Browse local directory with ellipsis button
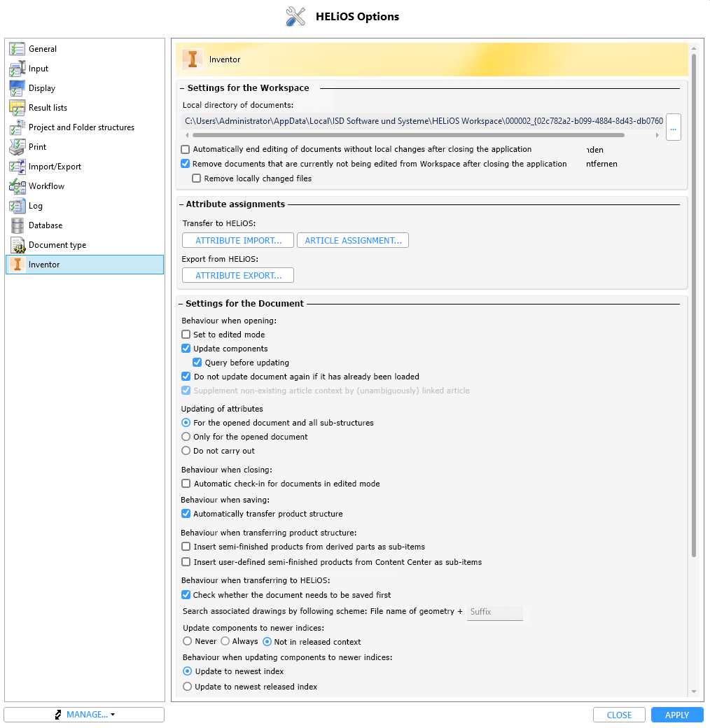Image resolution: width=710 pixels, height=728 pixels. click(x=674, y=127)
